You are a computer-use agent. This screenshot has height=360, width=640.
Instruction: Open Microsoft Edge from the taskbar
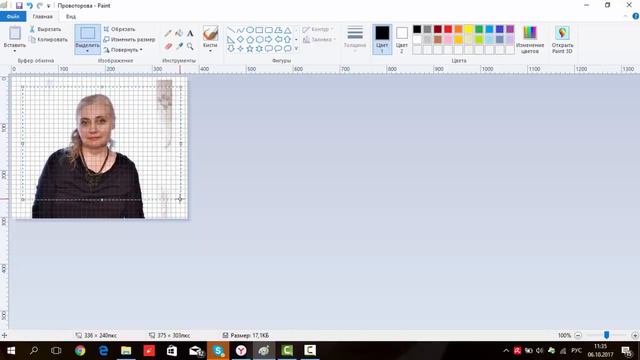click(x=103, y=350)
